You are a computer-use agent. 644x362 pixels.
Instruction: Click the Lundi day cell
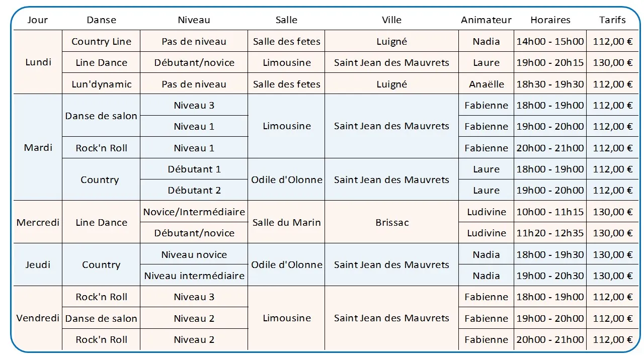[38, 62]
